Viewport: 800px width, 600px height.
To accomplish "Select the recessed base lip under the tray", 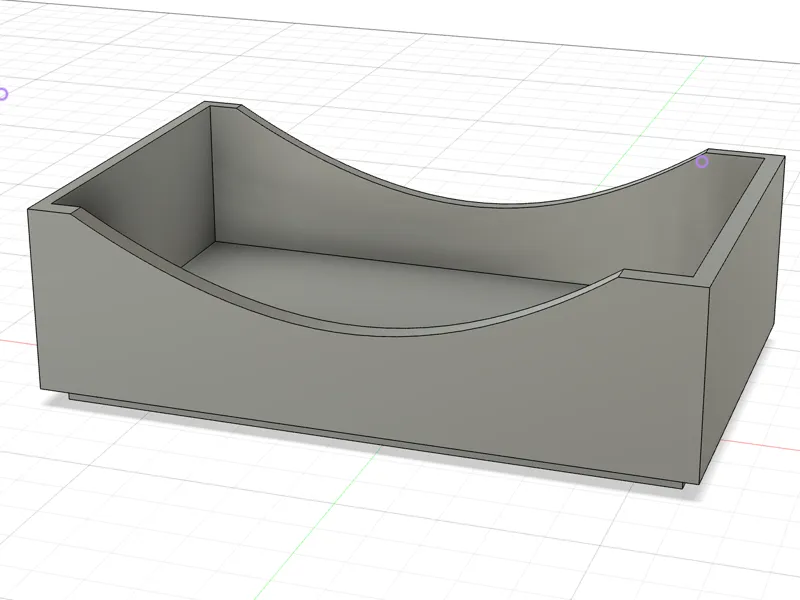I will (x=378, y=443).
